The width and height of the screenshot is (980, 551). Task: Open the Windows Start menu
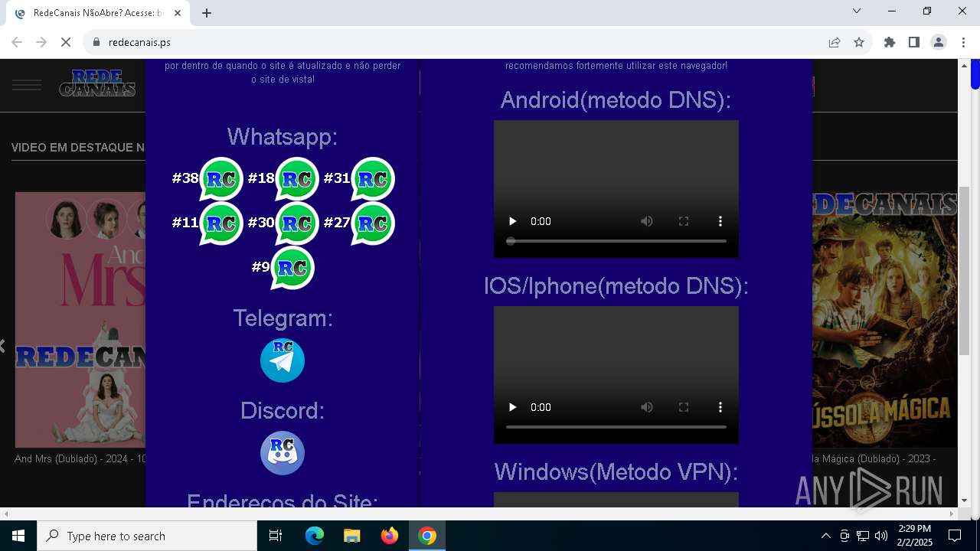(18, 536)
